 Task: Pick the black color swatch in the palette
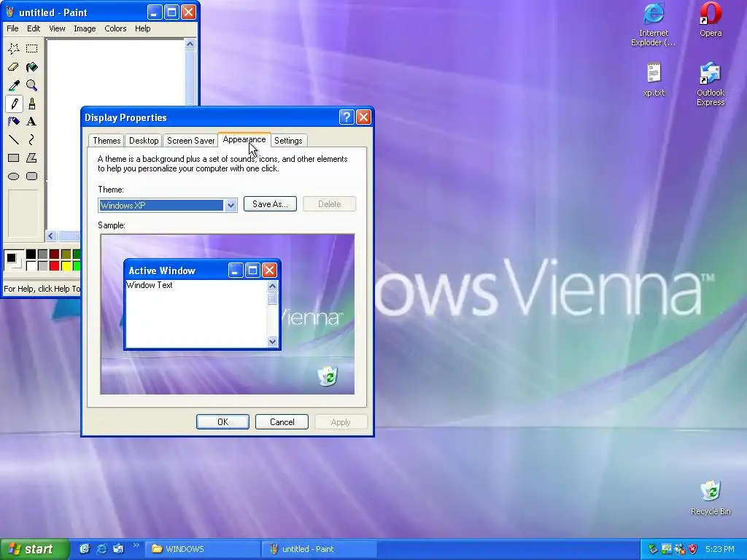(31, 254)
